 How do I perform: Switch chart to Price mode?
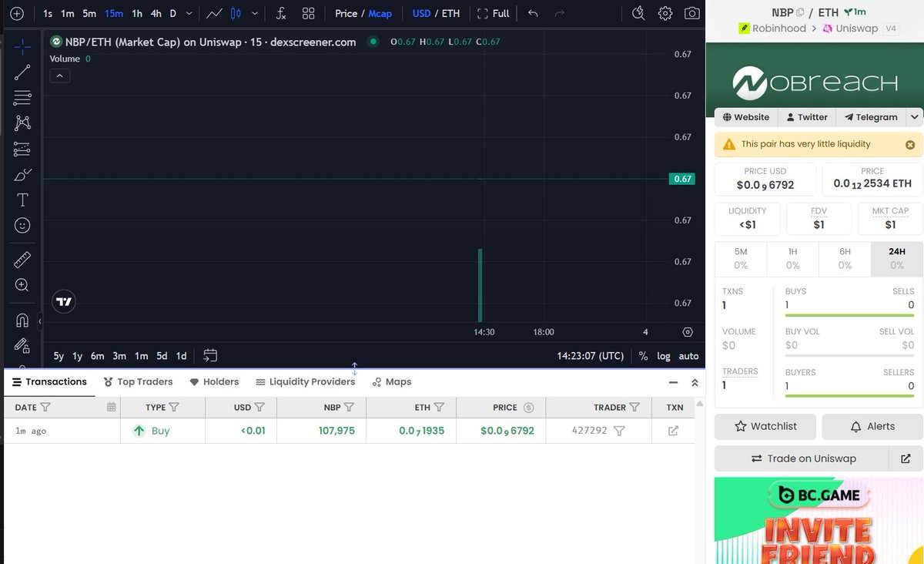coord(346,13)
